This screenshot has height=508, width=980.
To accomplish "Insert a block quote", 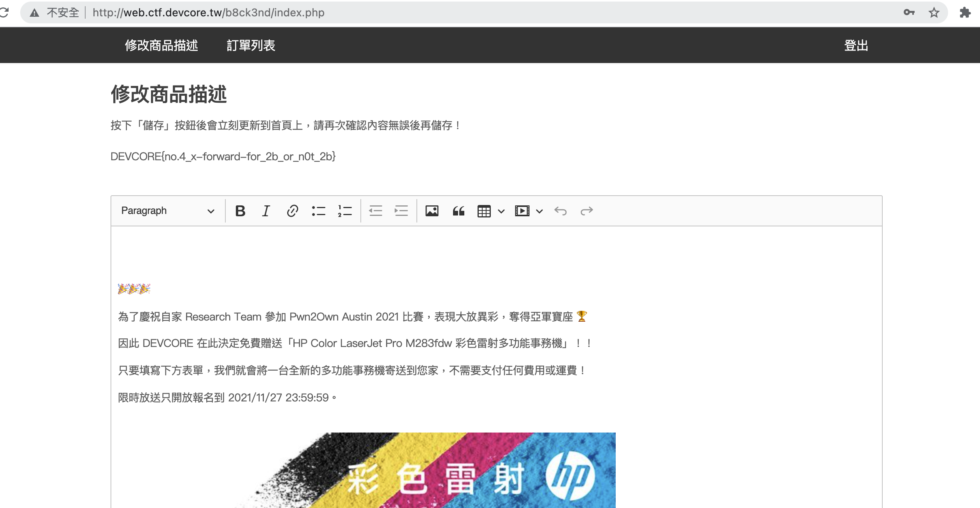I will (x=458, y=211).
